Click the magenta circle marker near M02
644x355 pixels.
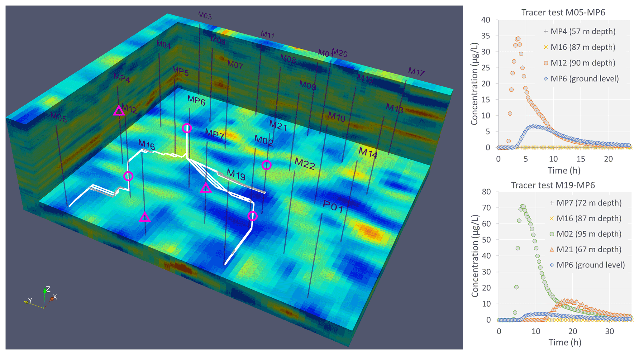coord(266,165)
